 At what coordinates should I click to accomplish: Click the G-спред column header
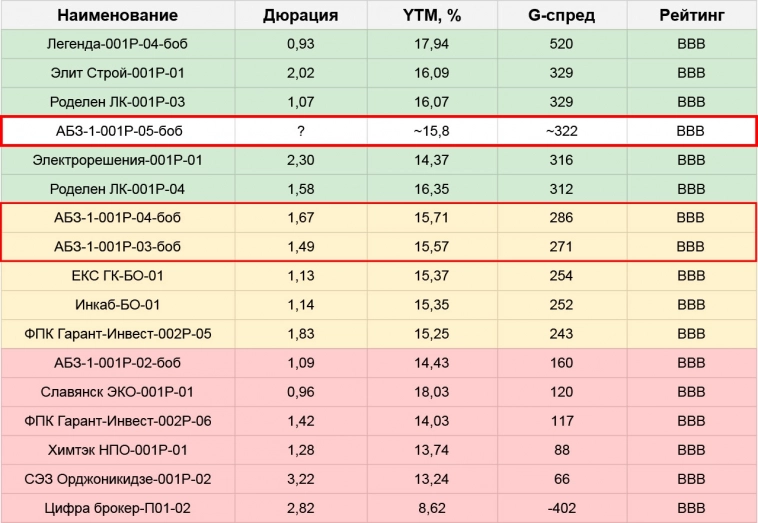[x=561, y=15]
